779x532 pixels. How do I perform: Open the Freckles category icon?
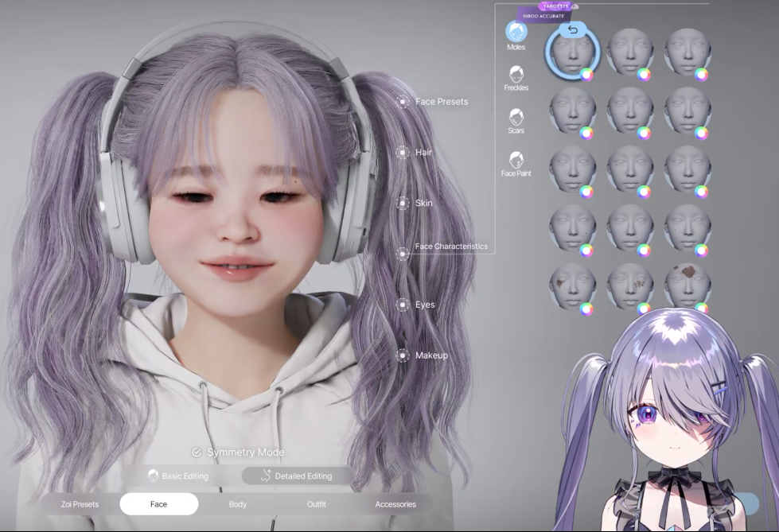[x=516, y=75]
